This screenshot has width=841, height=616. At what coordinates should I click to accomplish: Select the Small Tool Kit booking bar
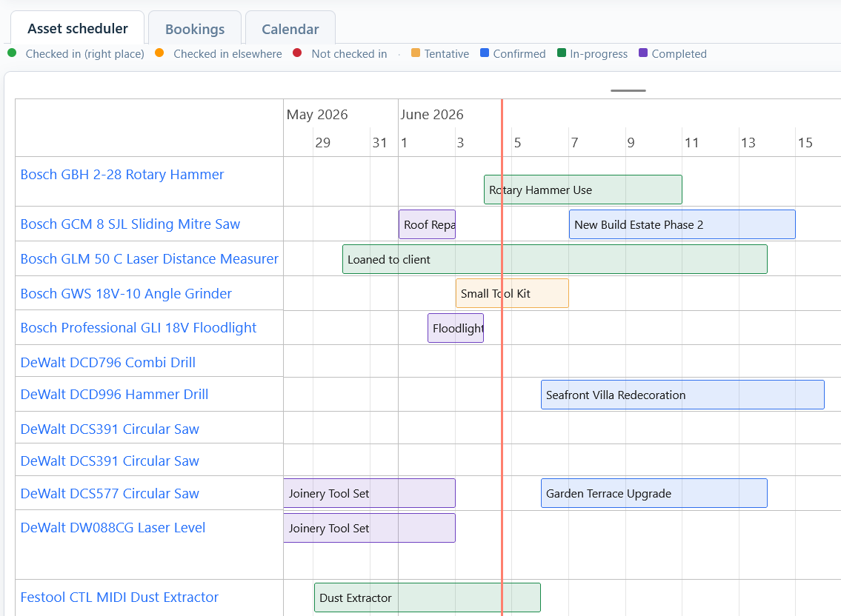pyautogui.click(x=512, y=294)
